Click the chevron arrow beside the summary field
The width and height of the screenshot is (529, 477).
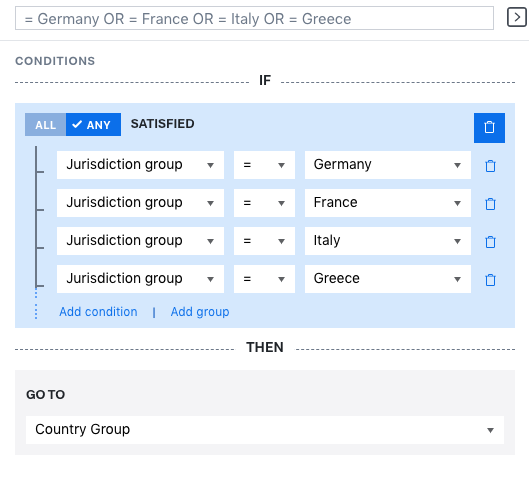click(517, 18)
